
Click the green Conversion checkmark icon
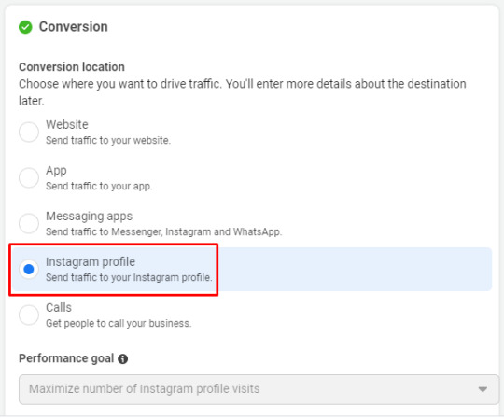pos(25,27)
